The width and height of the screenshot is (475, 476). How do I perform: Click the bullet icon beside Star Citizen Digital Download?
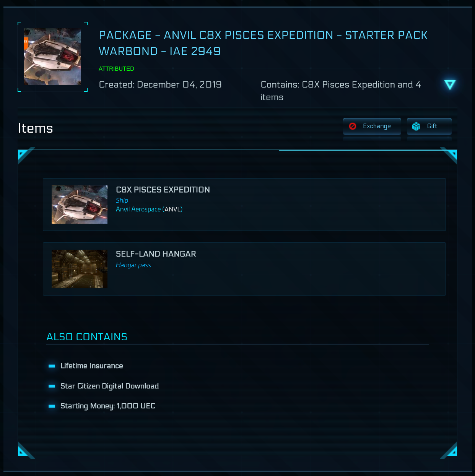52,386
